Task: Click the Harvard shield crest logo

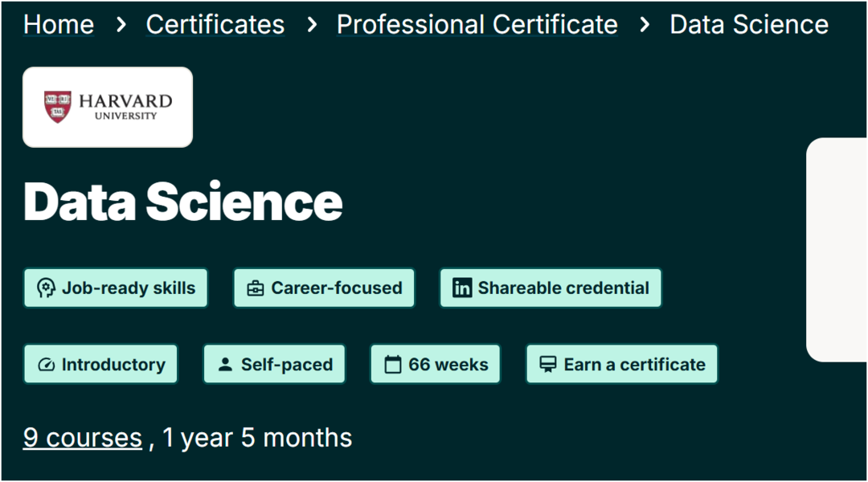Action: (x=58, y=107)
